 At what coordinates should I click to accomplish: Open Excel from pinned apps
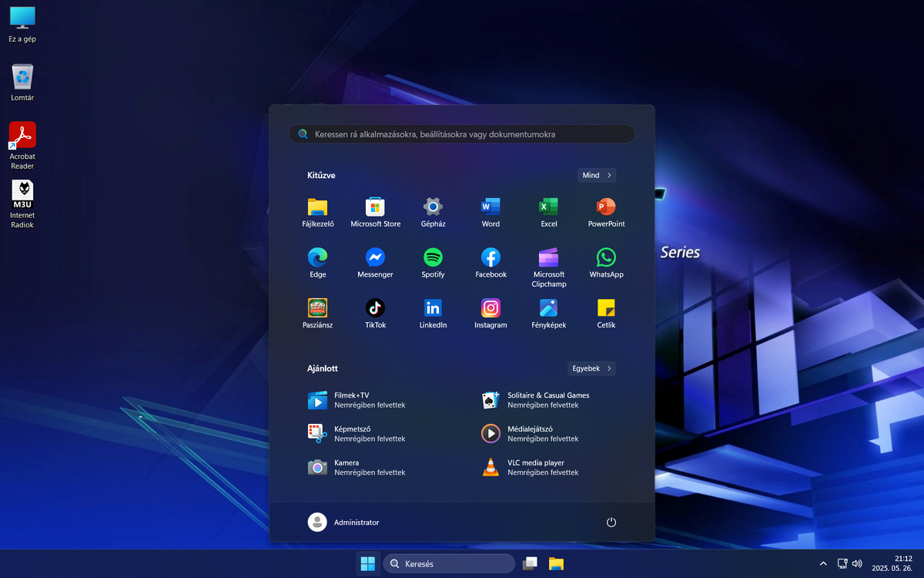(548, 213)
